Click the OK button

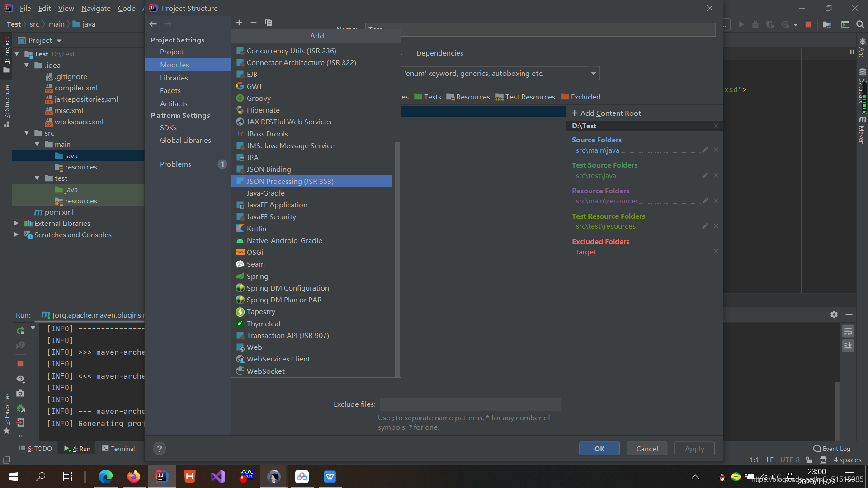click(599, 449)
